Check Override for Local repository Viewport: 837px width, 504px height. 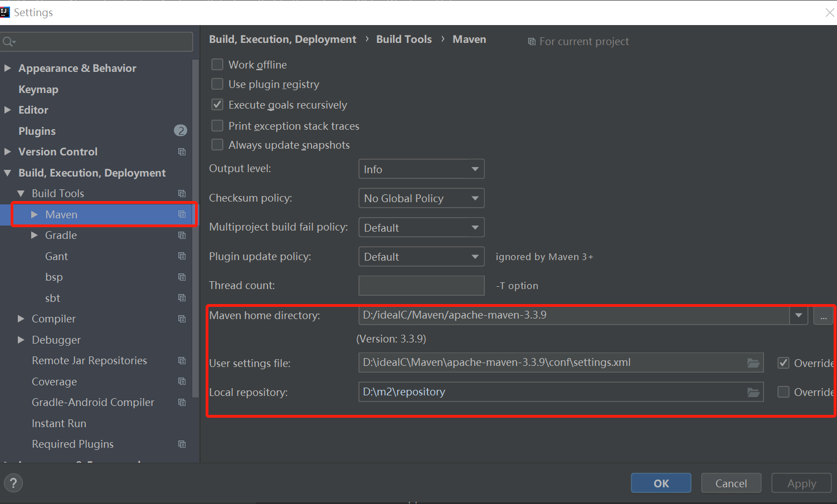pos(784,392)
